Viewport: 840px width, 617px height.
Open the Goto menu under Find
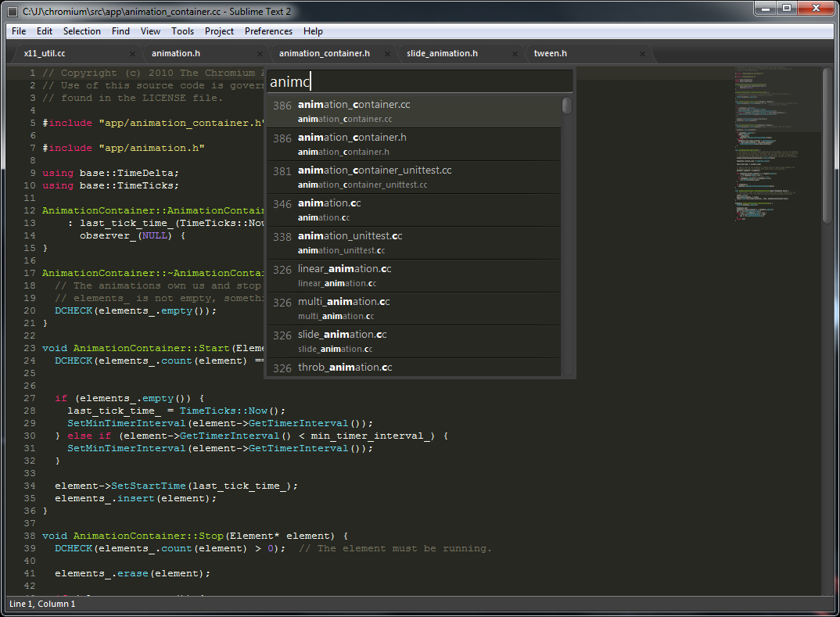[120, 31]
